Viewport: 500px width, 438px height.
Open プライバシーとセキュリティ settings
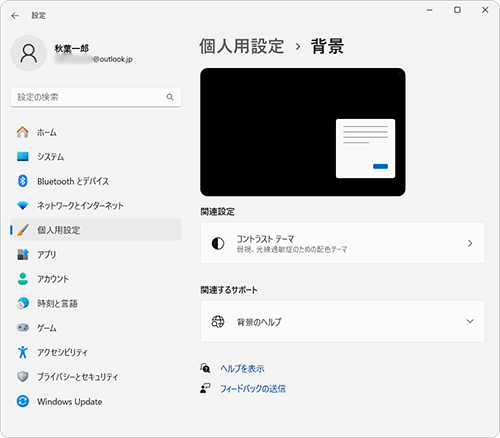point(96,377)
